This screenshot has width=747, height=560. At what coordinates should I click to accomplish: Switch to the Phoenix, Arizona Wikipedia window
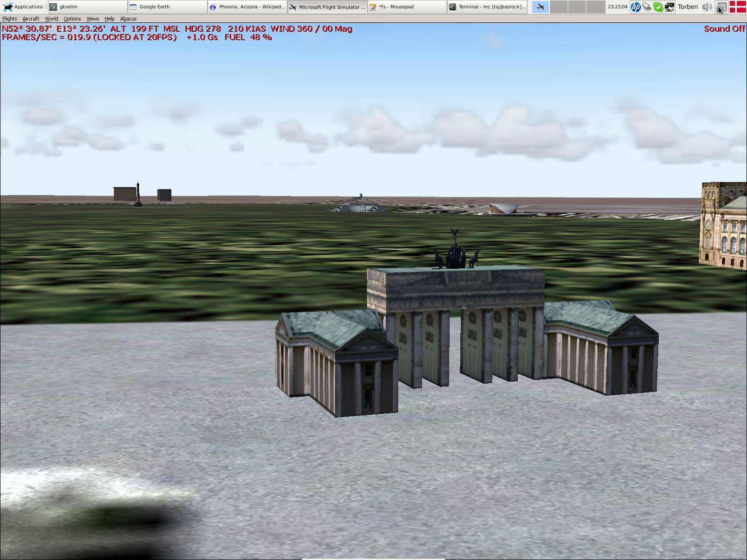pos(247,7)
